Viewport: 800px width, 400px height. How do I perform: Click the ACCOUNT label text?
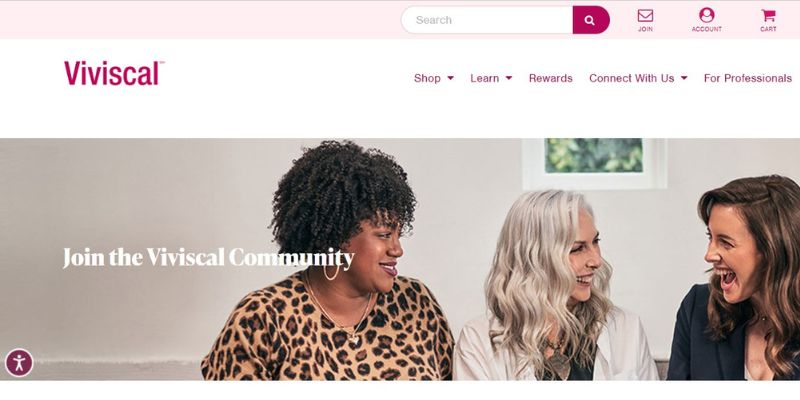point(707,29)
